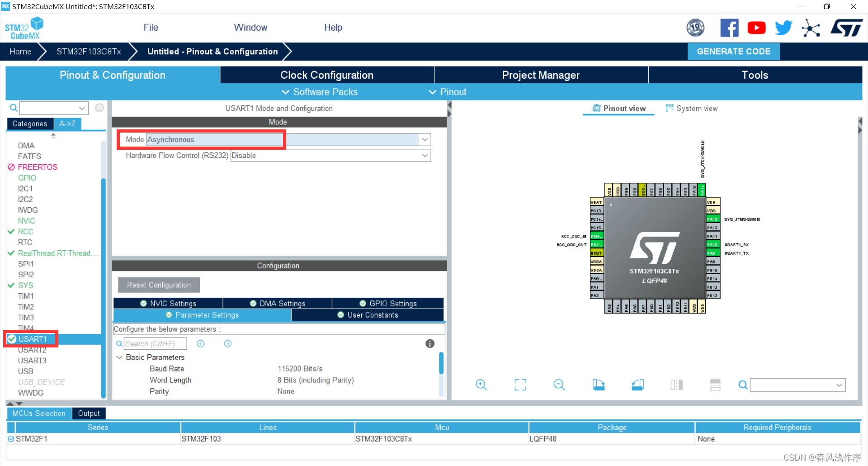Select USART1 in the peripheral list
Image resolution: width=868 pixels, height=466 pixels.
click(32, 339)
